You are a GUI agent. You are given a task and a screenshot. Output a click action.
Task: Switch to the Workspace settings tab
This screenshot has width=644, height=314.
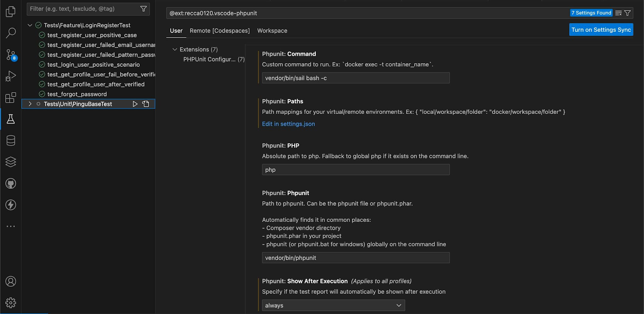[x=272, y=31]
